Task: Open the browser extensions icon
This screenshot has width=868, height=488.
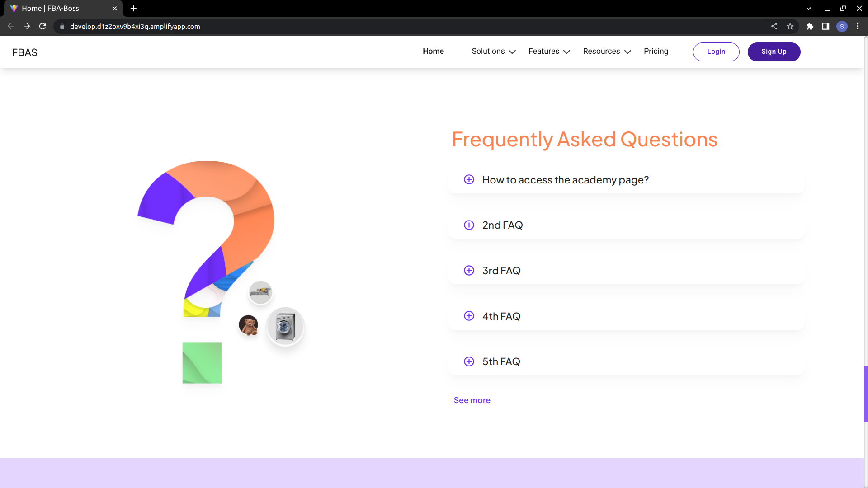Action: [x=810, y=26]
